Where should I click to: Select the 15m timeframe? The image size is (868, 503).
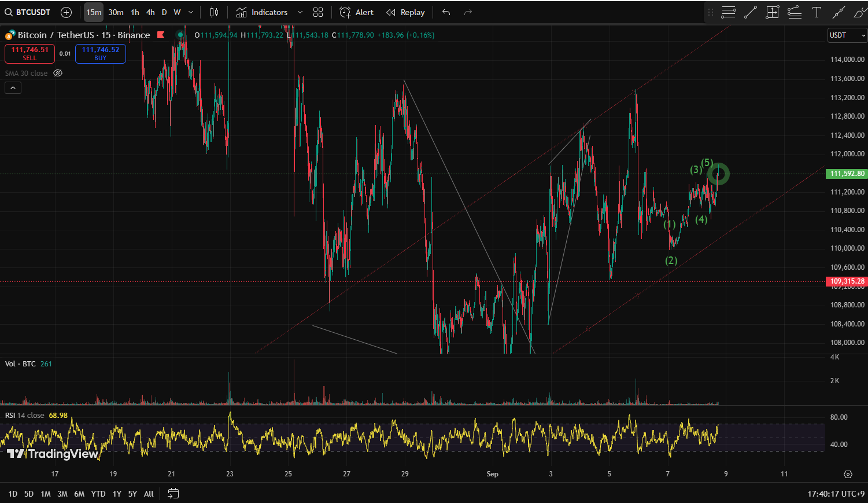pyautogui.click(x=94, y=12)
